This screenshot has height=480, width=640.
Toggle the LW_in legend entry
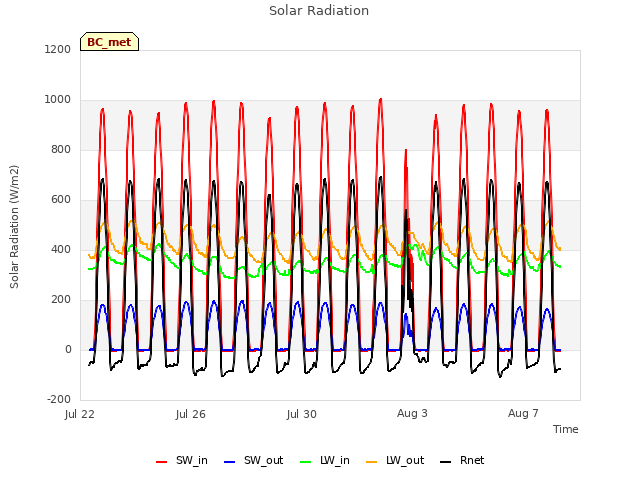(325, 461)
